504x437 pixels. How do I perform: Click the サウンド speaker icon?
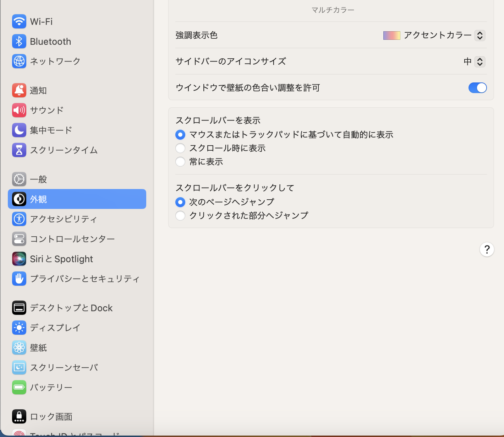coord(19,110)
